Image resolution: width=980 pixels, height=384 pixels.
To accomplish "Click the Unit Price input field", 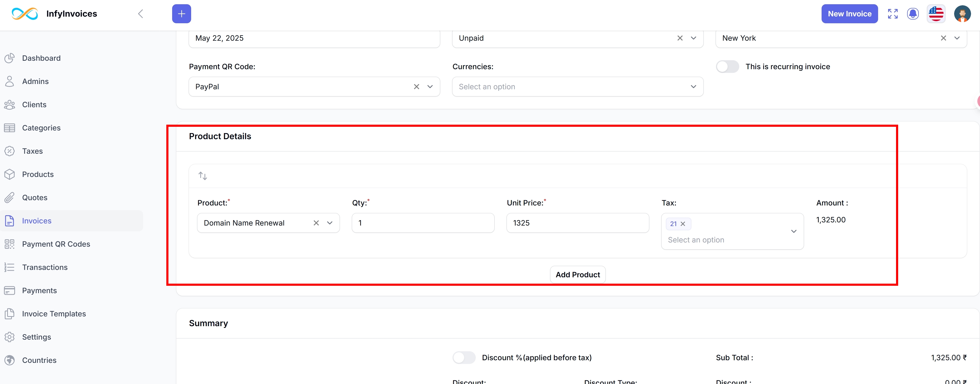I will (577, 223).
